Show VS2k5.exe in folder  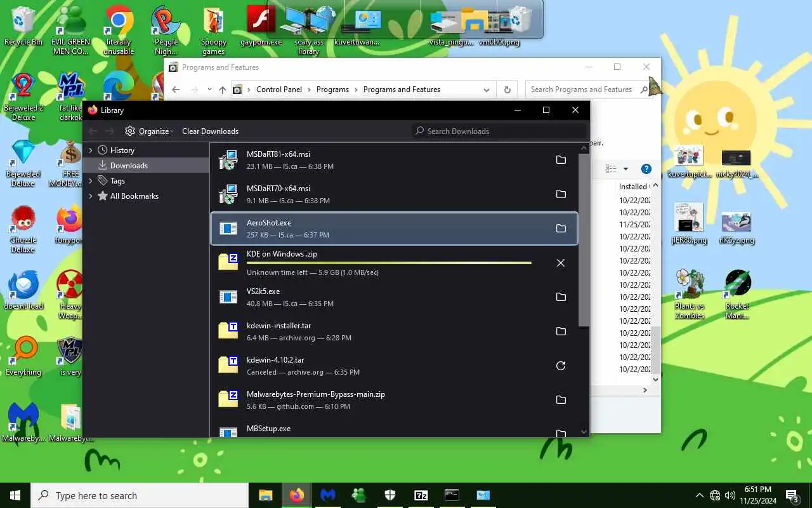[561, 297]
